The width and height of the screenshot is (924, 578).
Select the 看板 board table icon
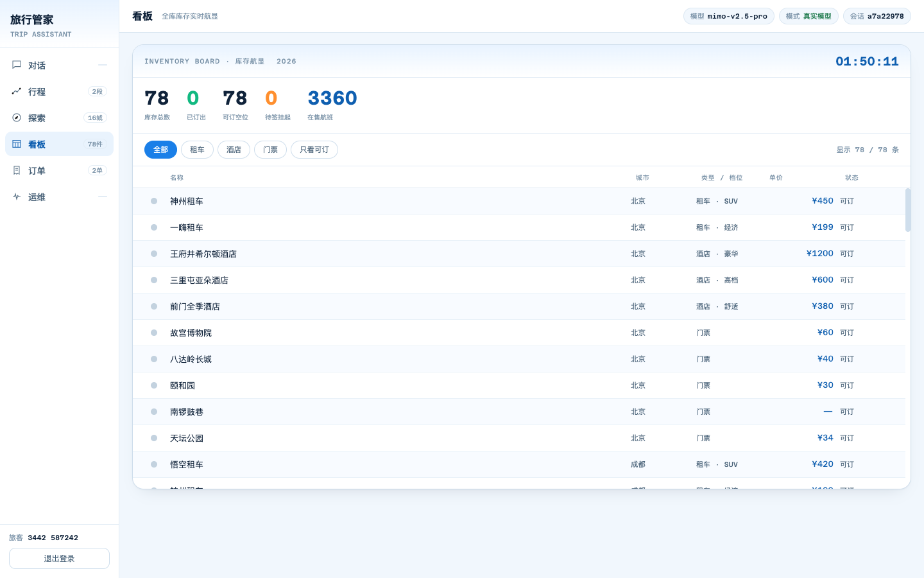tap(17, 144)
